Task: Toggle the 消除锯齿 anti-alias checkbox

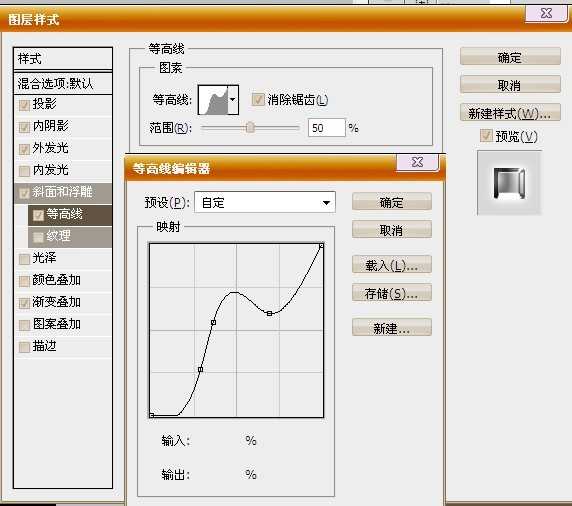Action: 258,100
